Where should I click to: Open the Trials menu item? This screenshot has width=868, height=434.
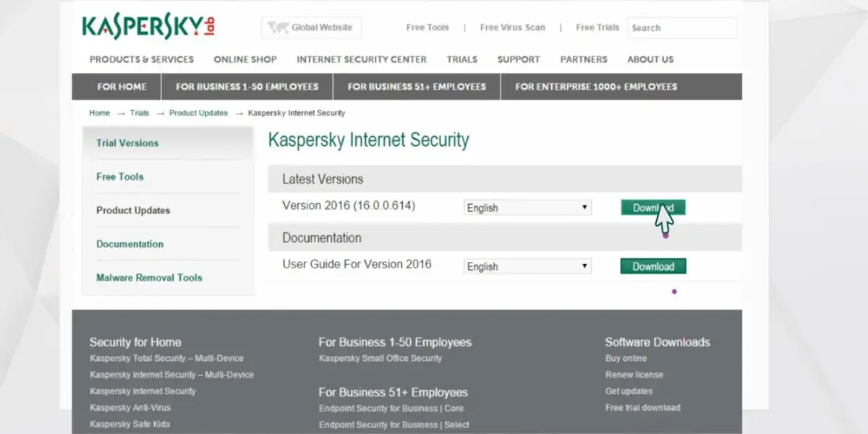[x=462, y=59]
